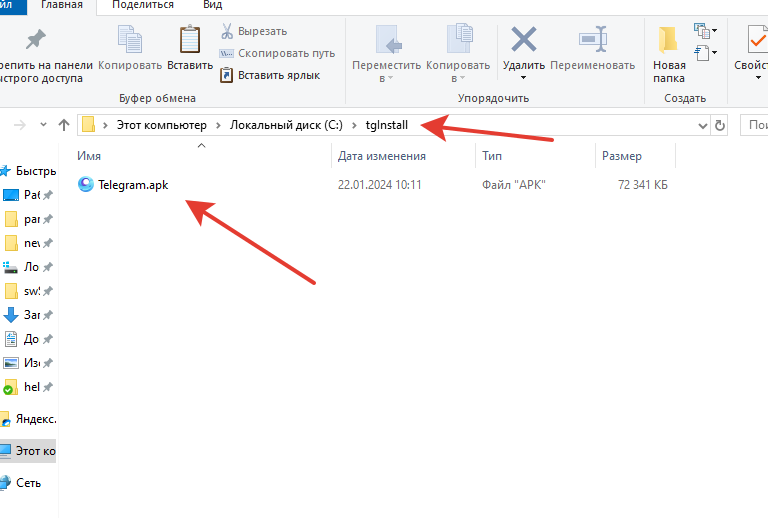
Task: Click Вставить ярлык
Action: pos(270,75)
